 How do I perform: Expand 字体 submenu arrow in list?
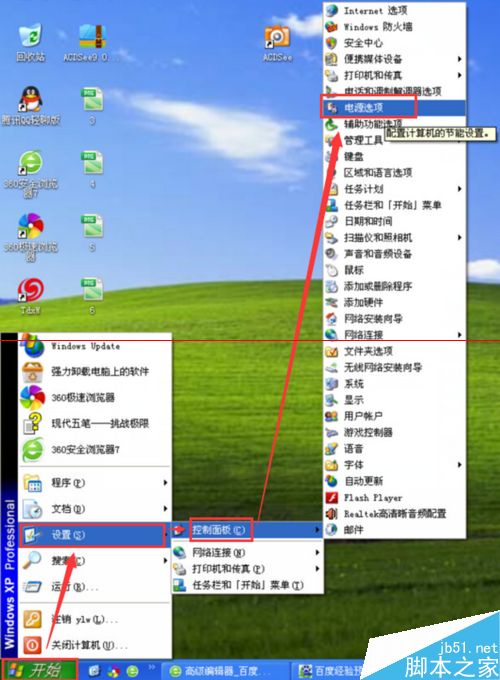459,464
